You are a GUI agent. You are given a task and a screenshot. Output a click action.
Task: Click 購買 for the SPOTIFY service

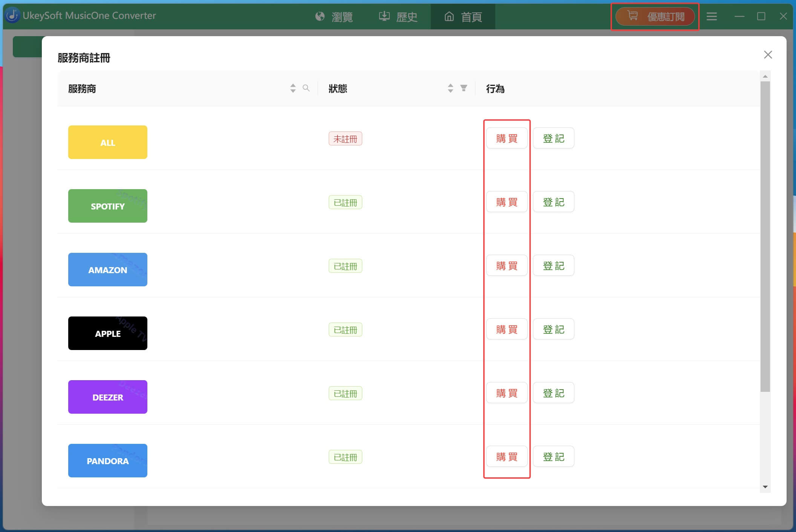[x=507, y=202]
